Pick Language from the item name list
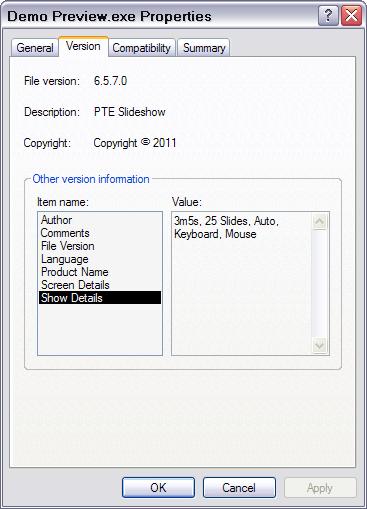Viewport: 367px width, 509px height. pos(100,259)
